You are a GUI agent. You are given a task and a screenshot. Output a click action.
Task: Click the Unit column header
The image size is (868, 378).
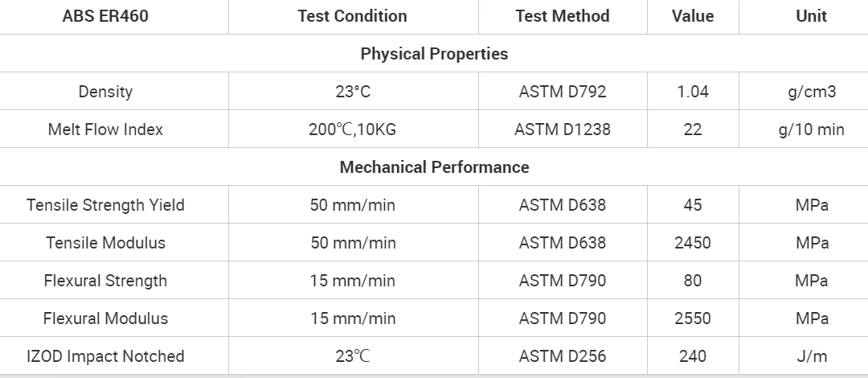coord(812,16)
